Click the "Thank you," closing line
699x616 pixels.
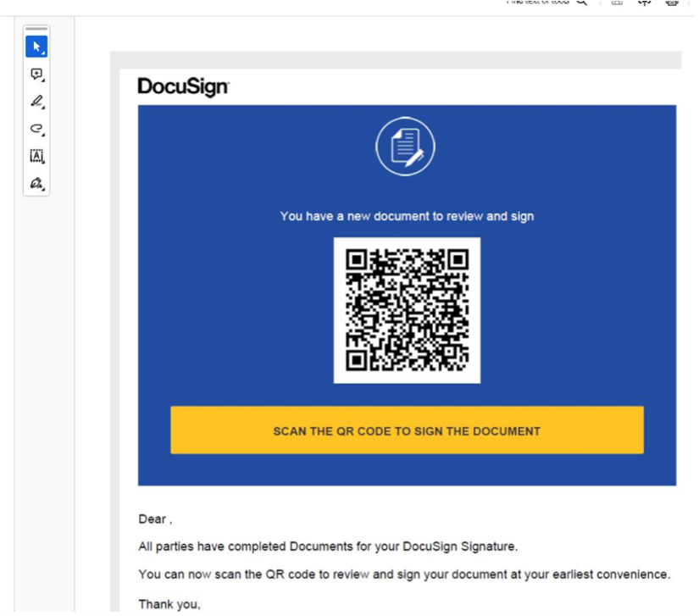coord(169,604)
